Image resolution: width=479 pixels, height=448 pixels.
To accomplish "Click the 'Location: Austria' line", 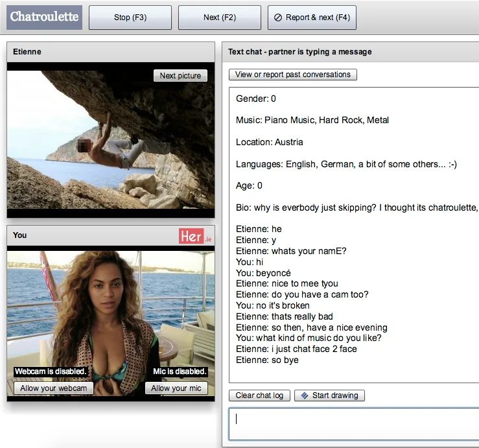I will tap(270, 142).
